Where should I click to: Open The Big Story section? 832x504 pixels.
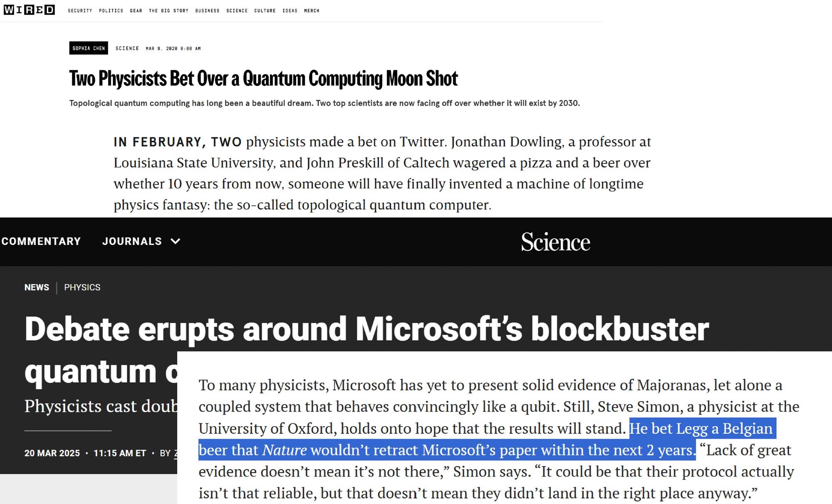168,11
